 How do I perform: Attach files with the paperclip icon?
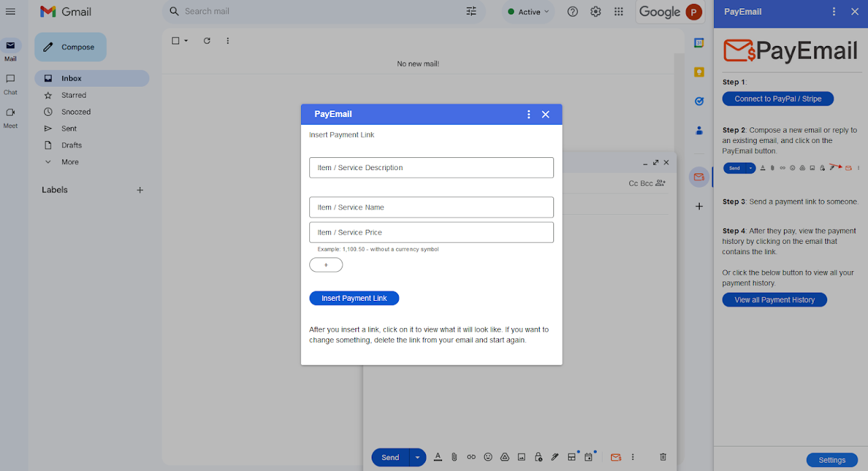454,457
